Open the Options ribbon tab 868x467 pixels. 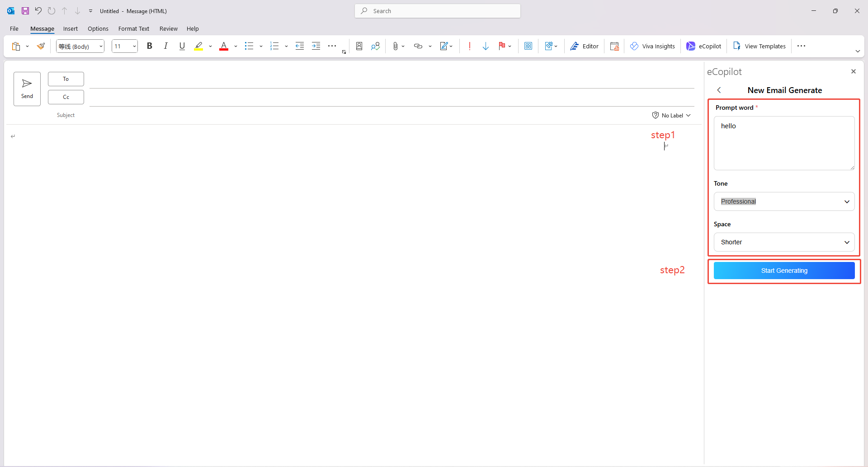(98, 28)
